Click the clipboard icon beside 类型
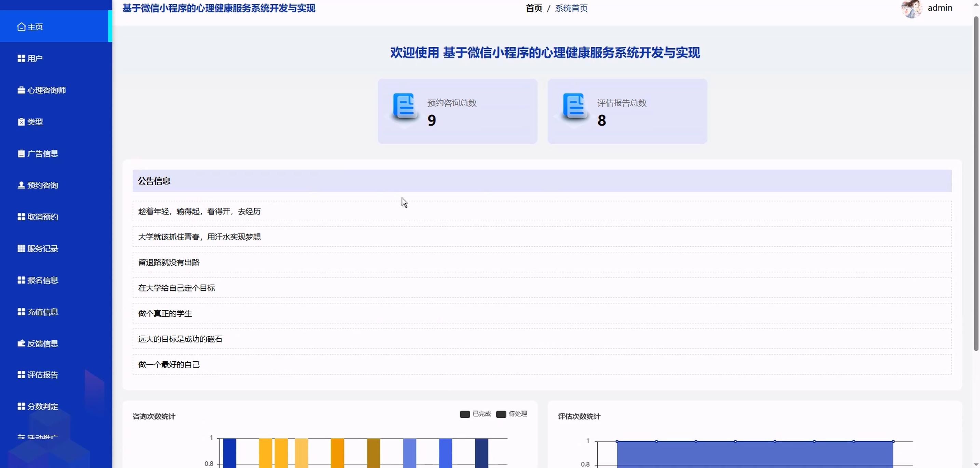Viewport: 980px width, 468px height. tap(21, 122)
